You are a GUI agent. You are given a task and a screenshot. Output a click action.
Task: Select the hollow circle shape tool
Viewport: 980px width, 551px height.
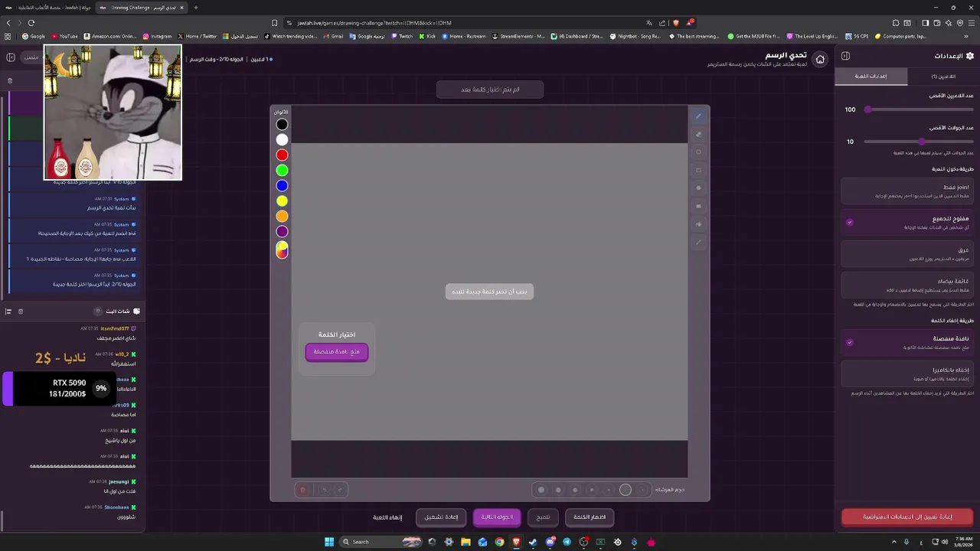point(698,152)
